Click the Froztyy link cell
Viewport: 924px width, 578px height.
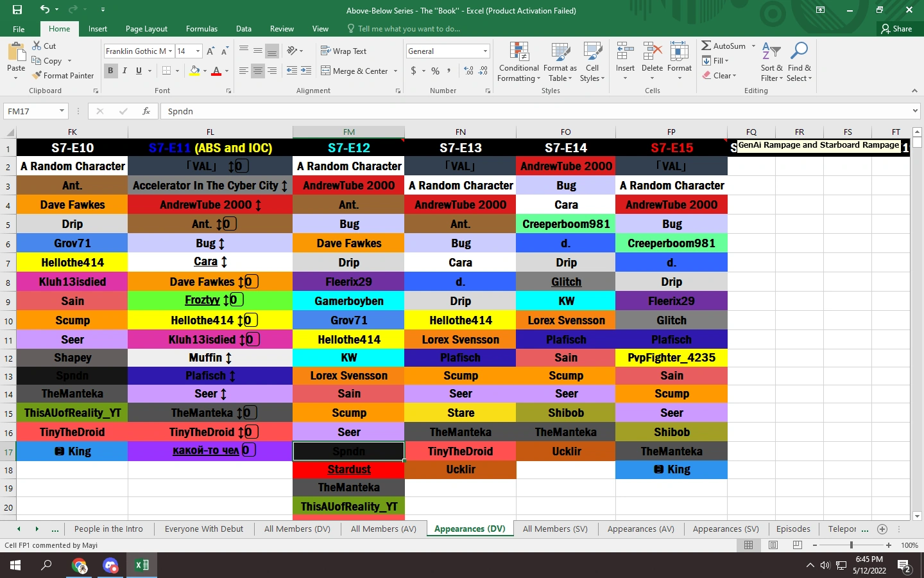click(210, 300)
